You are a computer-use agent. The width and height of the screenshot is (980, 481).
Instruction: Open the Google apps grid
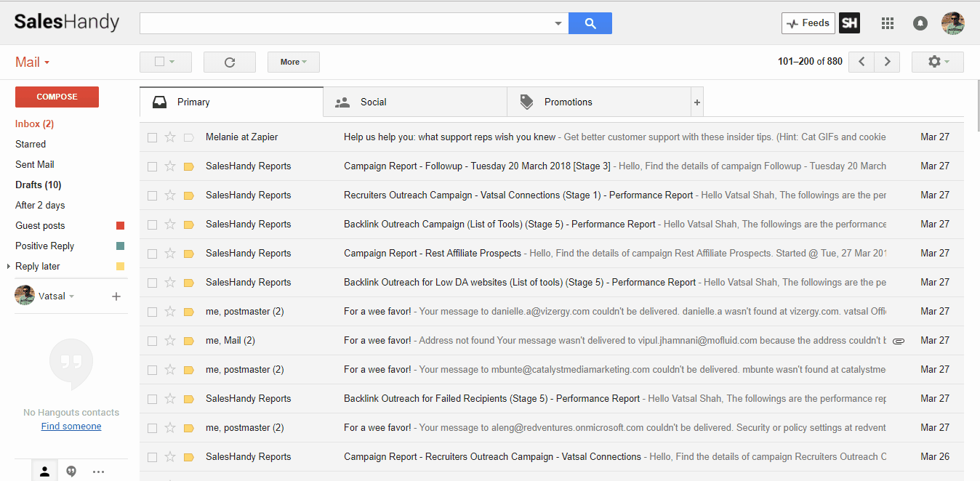coord(887,23)
